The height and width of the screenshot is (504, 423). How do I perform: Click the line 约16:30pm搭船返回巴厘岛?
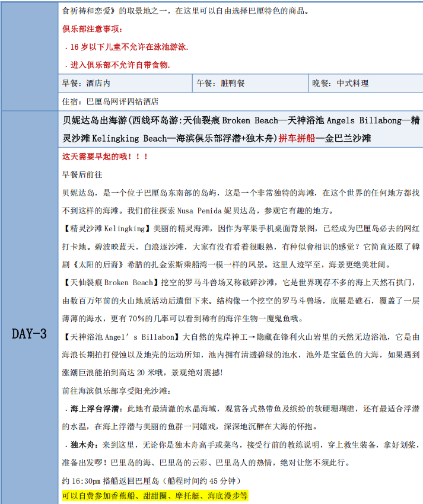tap(151, 481)
